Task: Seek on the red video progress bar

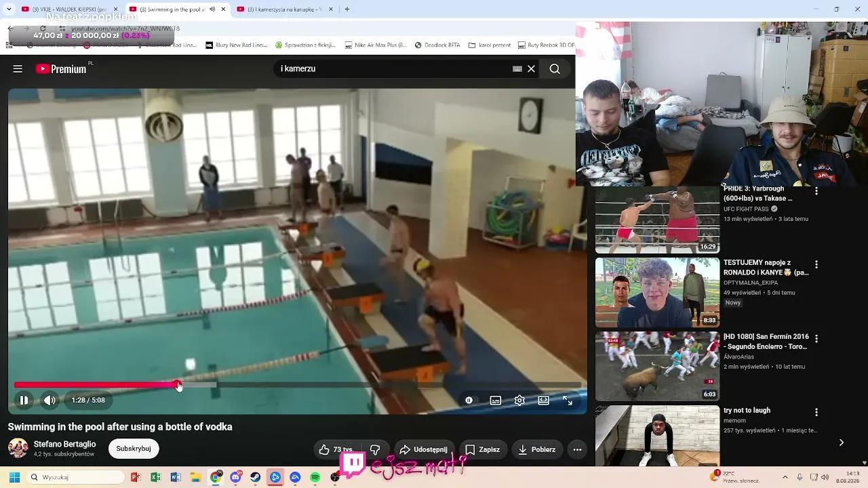Action: pos(297,385)
